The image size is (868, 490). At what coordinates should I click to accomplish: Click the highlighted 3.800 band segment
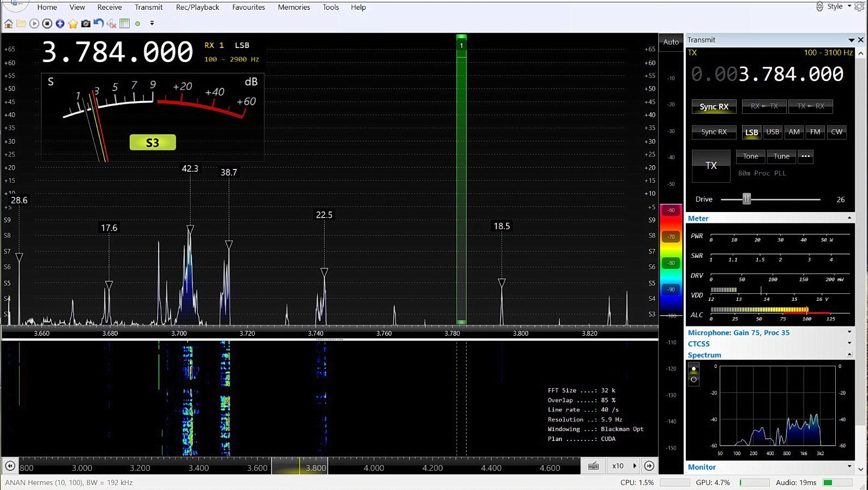(x=299, y=465)
